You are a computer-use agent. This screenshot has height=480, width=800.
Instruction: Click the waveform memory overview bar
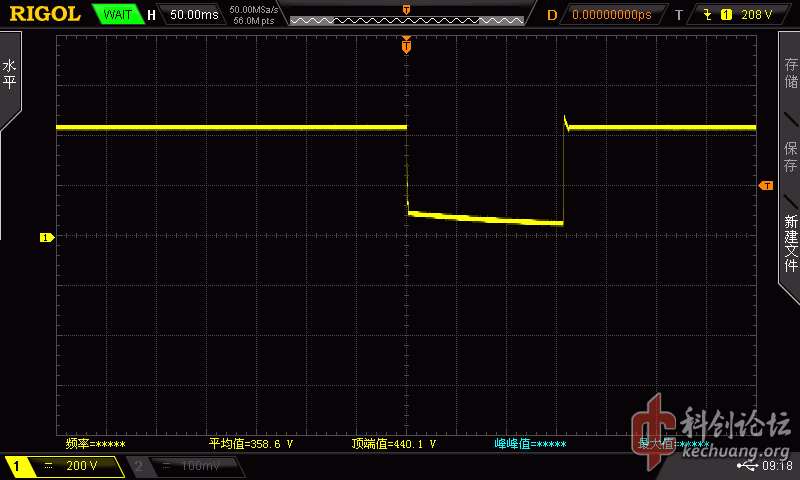[x=406, y=18]
